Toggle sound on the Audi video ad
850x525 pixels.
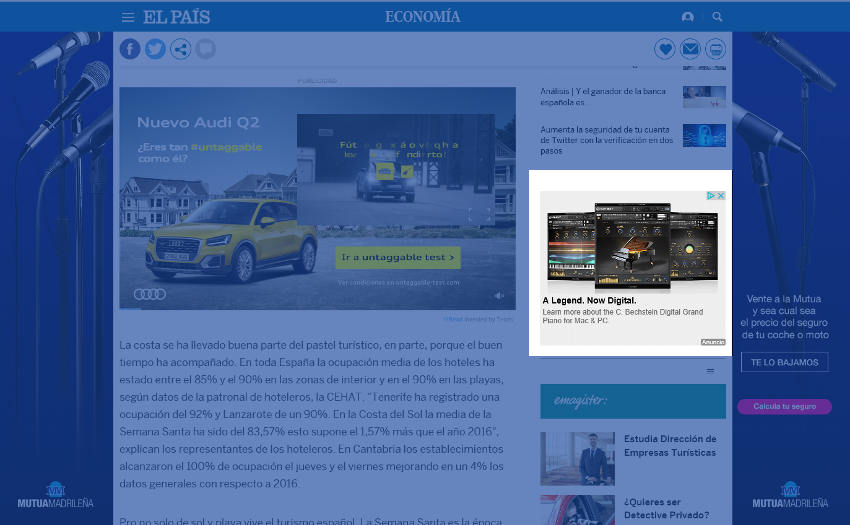[499, 295]
